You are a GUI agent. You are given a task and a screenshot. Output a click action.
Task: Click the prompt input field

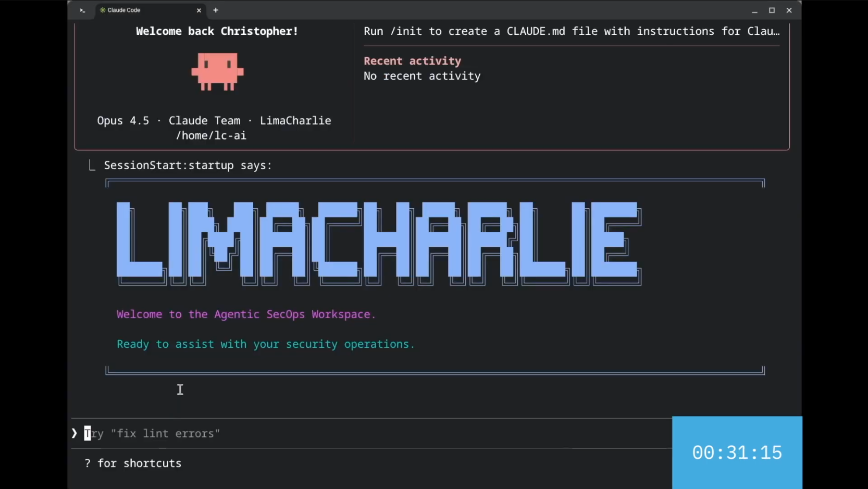click(x=371, y=433)
